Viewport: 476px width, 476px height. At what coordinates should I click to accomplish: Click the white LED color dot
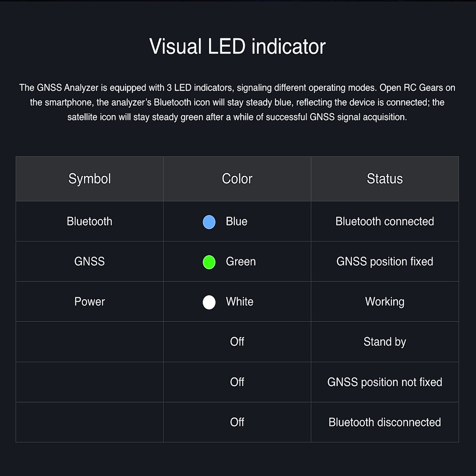(209, 302)
